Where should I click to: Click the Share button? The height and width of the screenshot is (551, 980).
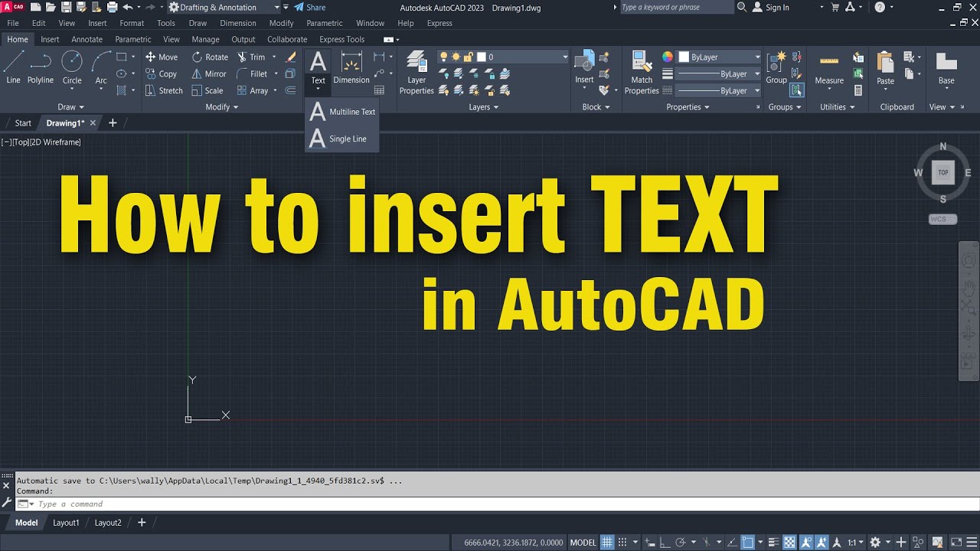(x=309, y=7)
